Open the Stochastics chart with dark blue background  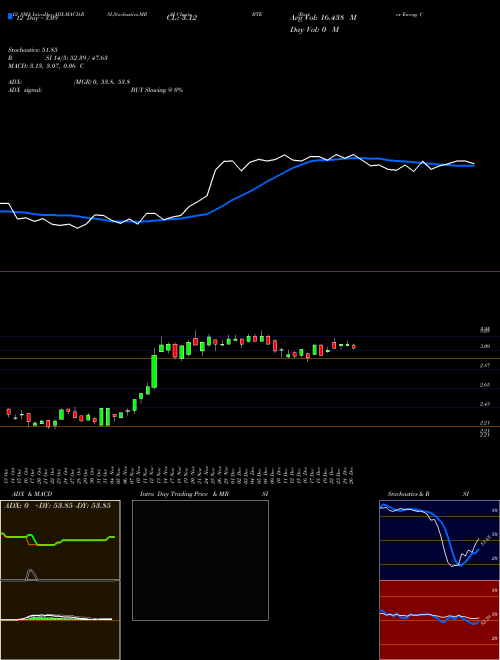[x=439, y=540]
